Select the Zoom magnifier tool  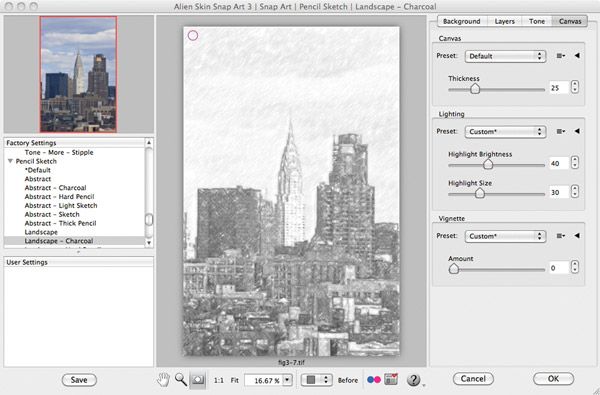(x=181, y=379)
